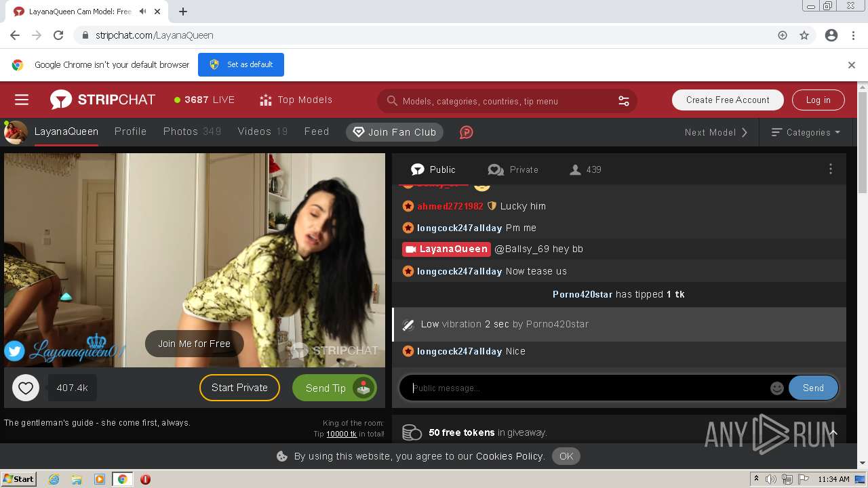Open a new browser tab
Screen dimensions: 868x488
183,12
